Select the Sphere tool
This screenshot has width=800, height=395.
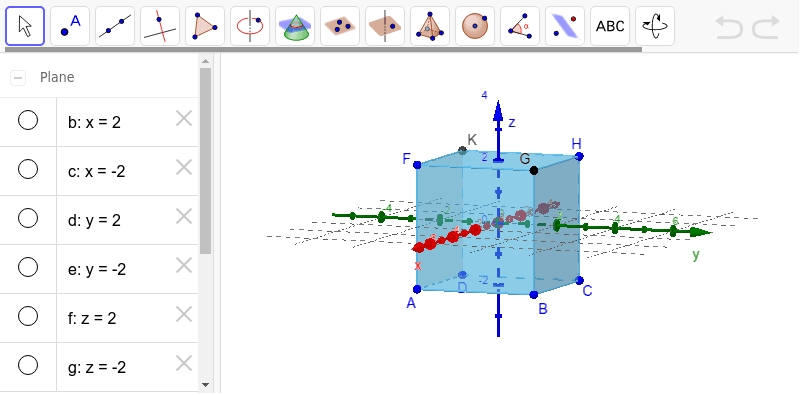pos(474,26)
